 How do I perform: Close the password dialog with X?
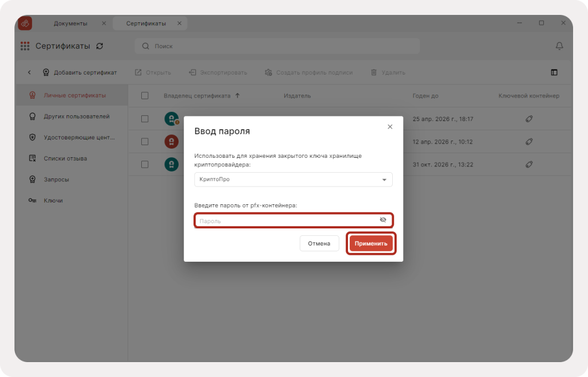tap(390, 127)
